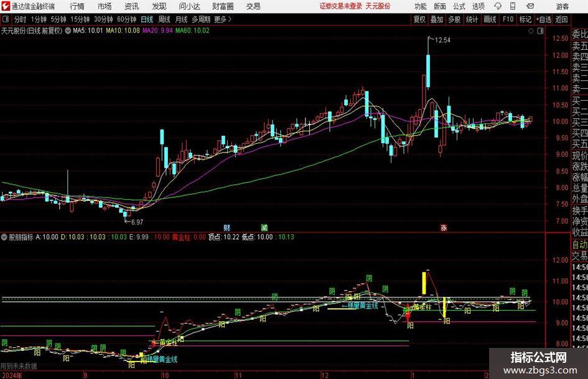Viewport: 588px width, 379px height.
Task: Click month 10 on the time axis
Action: 165,375
